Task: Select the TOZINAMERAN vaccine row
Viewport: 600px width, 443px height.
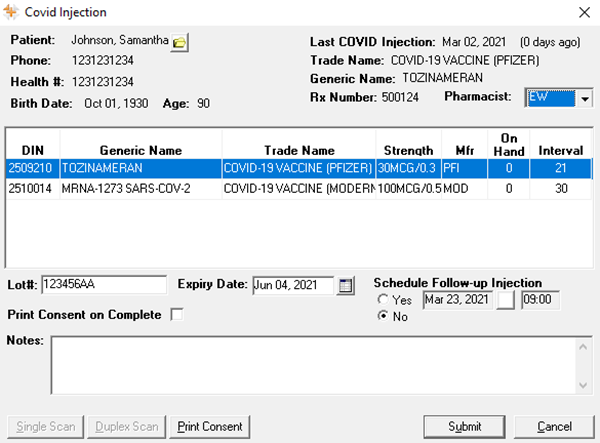Action: [299, 168]
